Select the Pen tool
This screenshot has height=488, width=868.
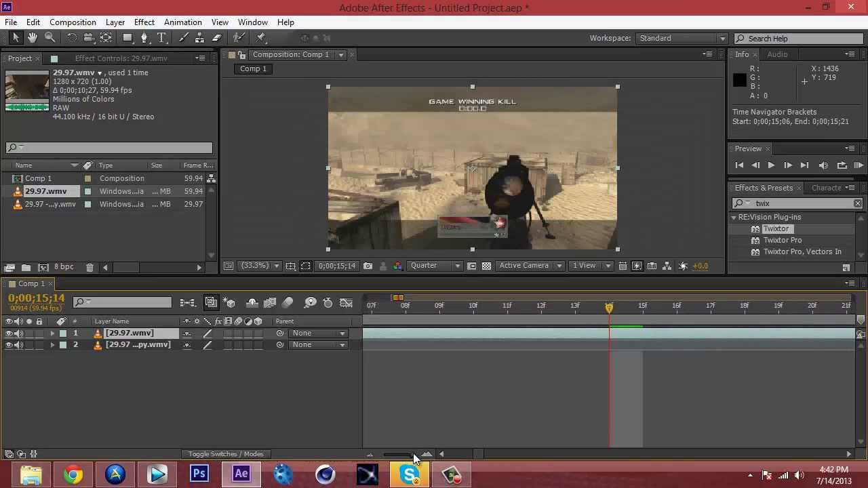pos(144,38)
